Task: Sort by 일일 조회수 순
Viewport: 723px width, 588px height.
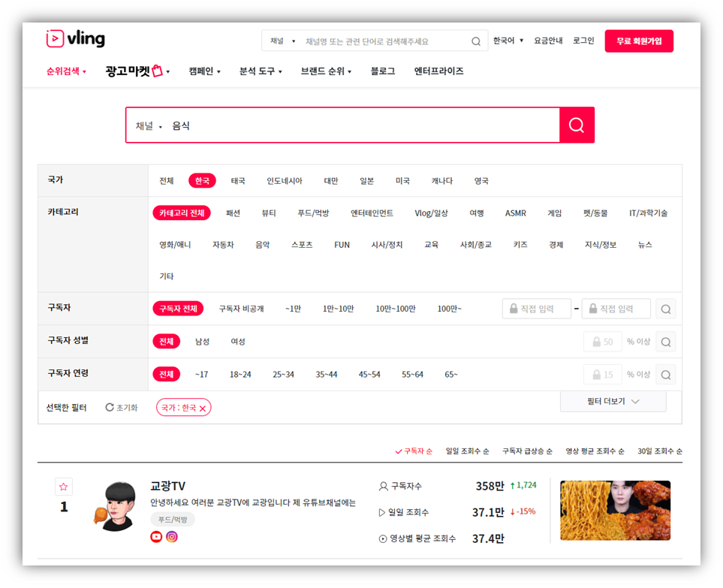Action: [467, 451]
